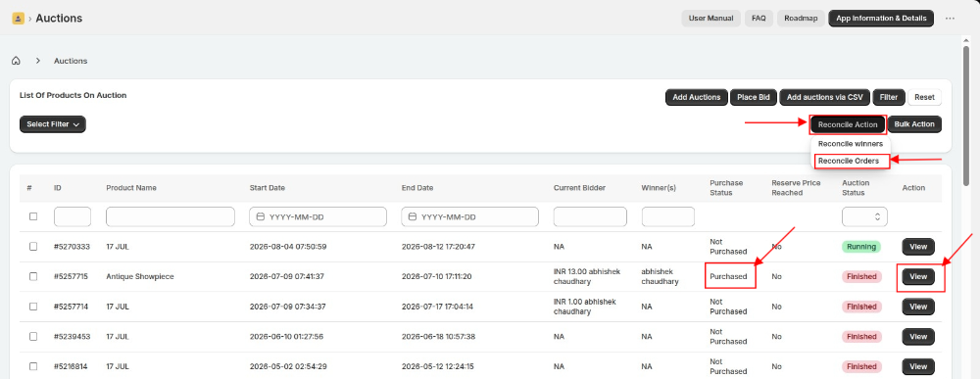Click the Start Date column header

pos(268,188)
